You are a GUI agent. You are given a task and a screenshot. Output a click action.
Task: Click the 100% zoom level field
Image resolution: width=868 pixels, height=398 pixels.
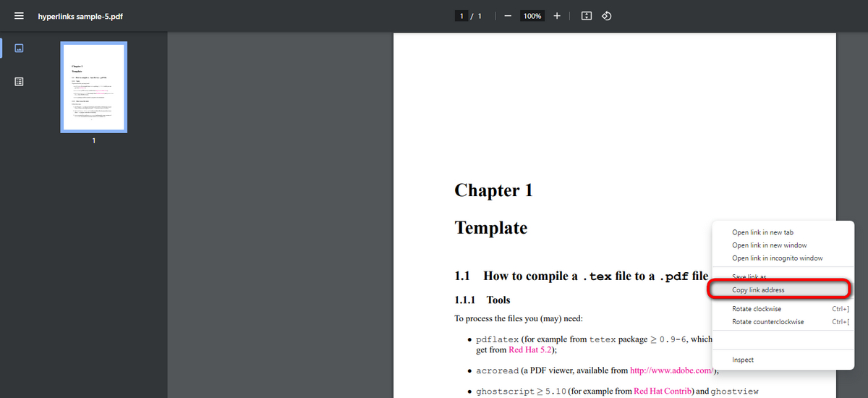point(533,16)
